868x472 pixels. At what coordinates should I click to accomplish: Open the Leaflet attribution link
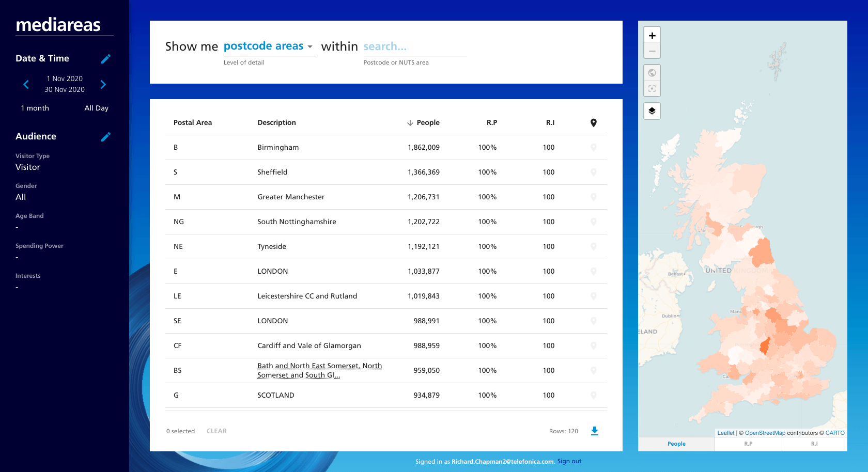click(x=726, y=433)
